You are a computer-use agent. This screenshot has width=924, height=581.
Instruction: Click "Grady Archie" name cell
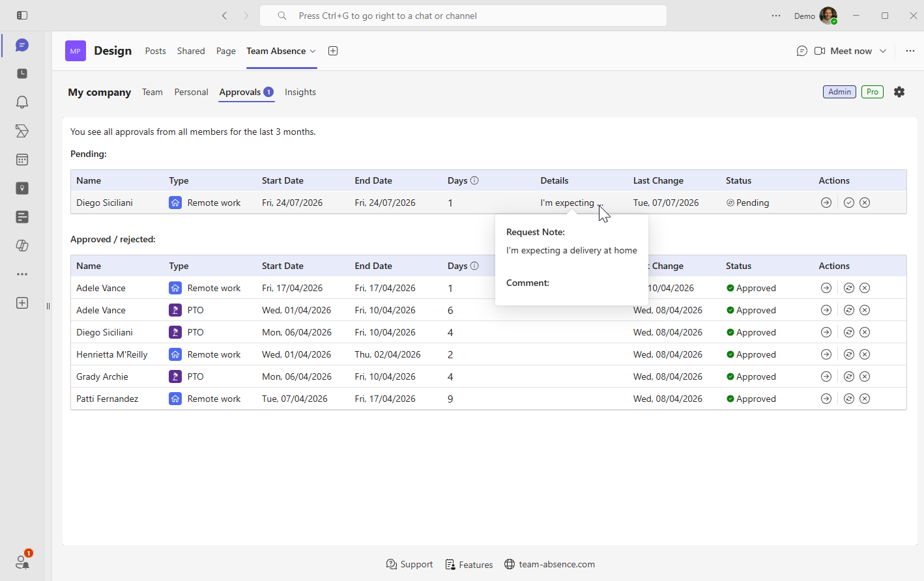102,376
